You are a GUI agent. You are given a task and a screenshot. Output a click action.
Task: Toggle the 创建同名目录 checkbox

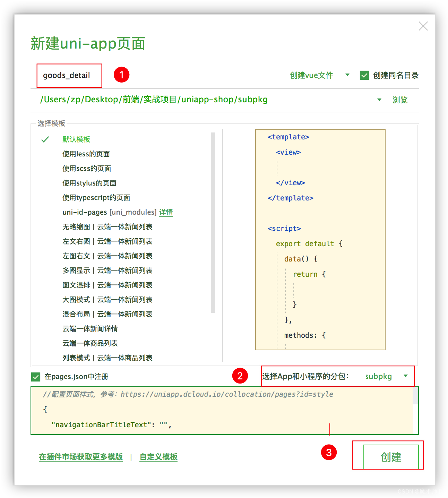click(x=364, y=75)
